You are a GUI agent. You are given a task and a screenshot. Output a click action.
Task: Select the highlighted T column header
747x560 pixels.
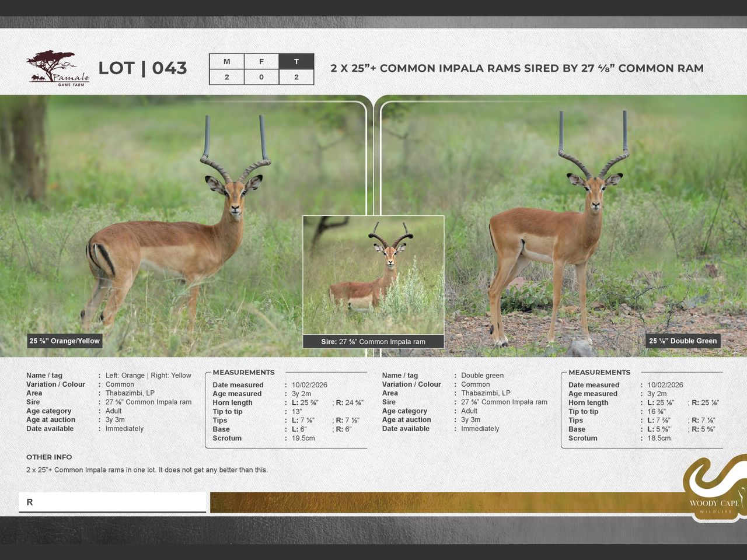point(296,62)
